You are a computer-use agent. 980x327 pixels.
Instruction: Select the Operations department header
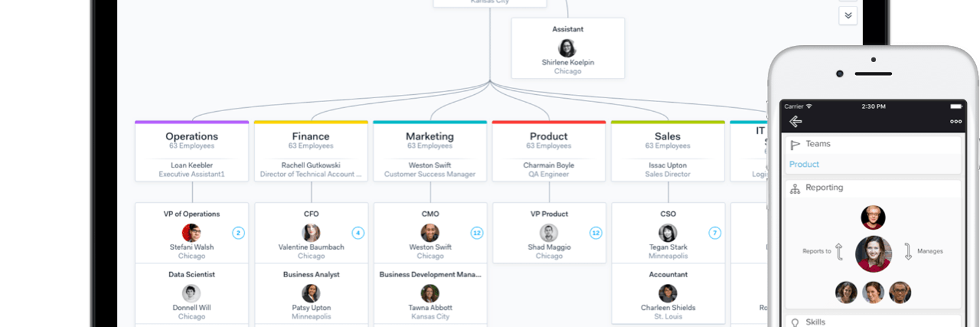coord(191,137)
